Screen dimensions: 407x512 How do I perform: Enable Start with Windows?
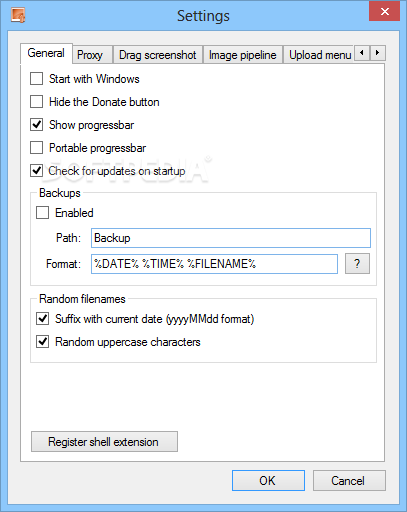[x=36, y=79]
